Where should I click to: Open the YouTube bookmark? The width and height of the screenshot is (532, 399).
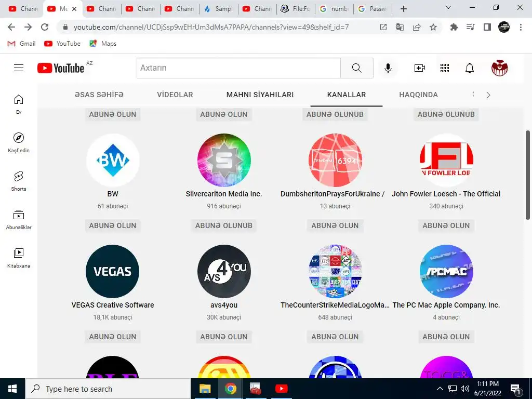click(62, 44)
